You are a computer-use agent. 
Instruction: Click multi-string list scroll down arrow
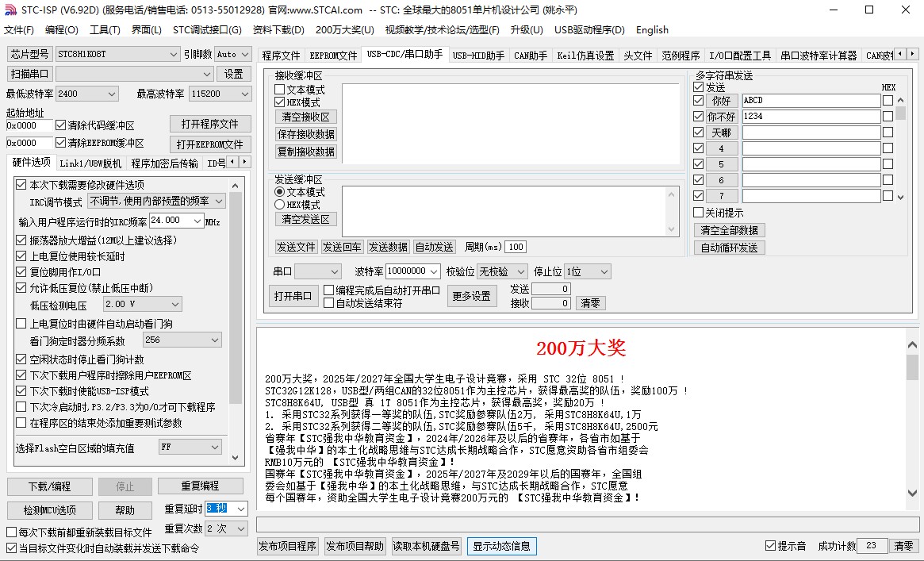[900, 198]
